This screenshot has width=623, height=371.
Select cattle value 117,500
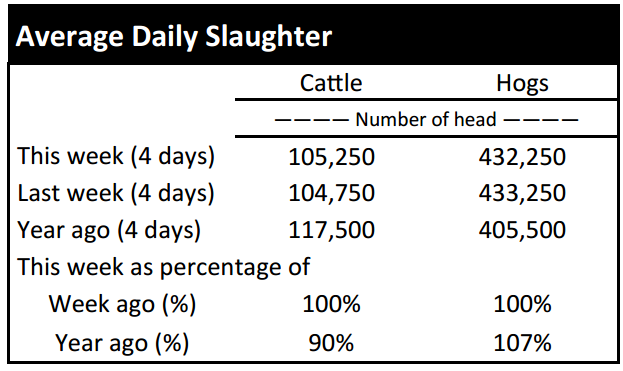click(331, 230)
